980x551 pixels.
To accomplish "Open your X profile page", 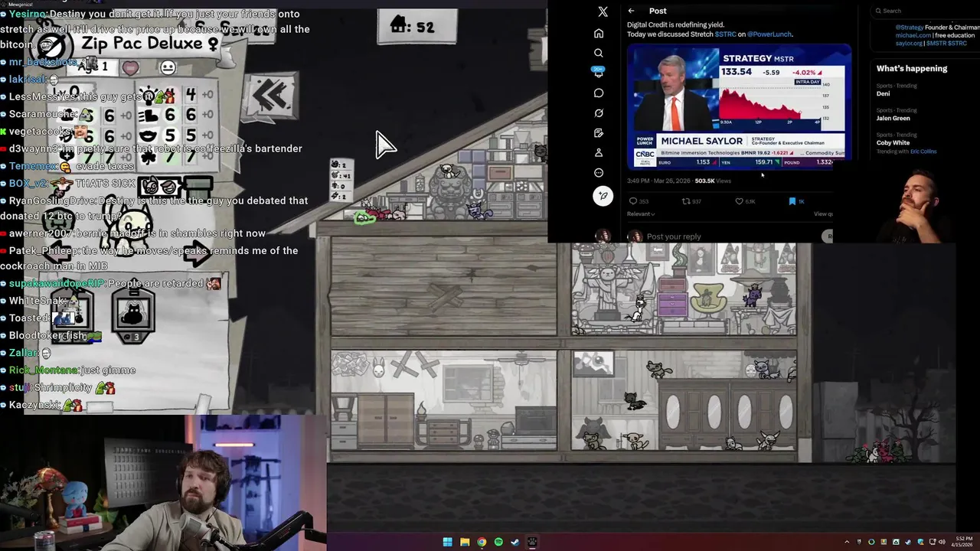I will pyautogui.click(x=599, y=152).
